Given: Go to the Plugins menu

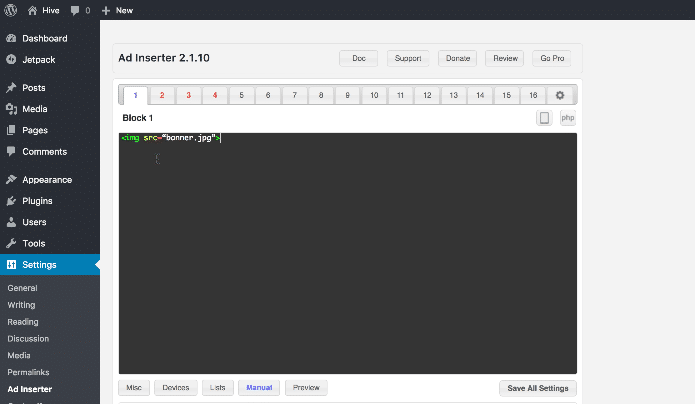Looking at the screenshot, I should [x=50, y=201].
